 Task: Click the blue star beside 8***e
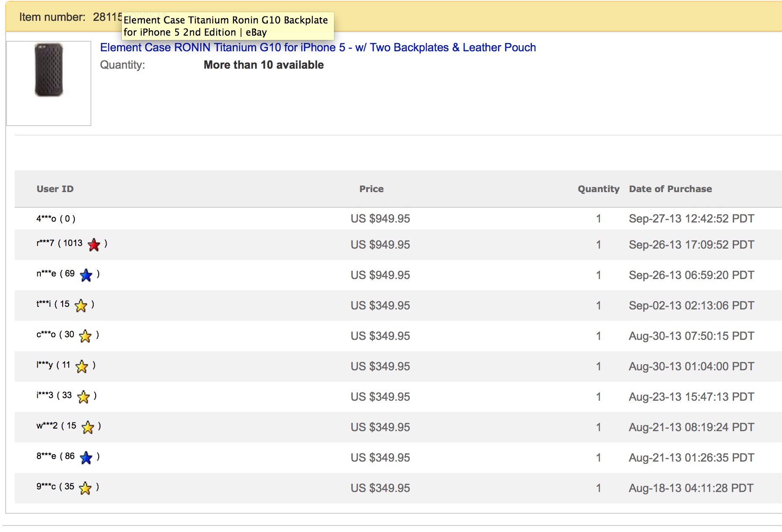pos(86,458)
